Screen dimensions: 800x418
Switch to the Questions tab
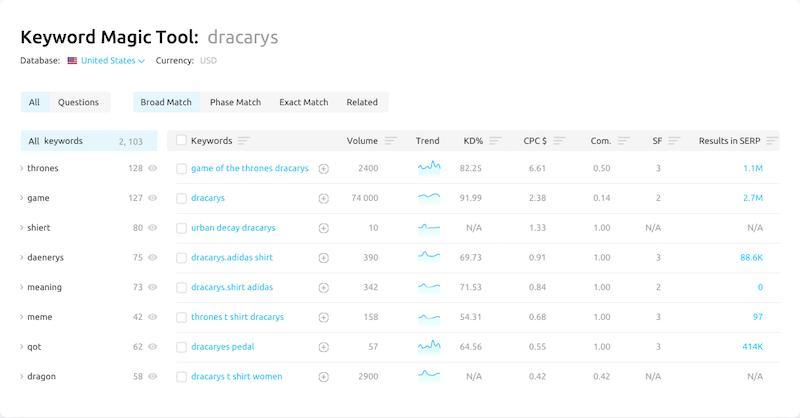point(78,102)
